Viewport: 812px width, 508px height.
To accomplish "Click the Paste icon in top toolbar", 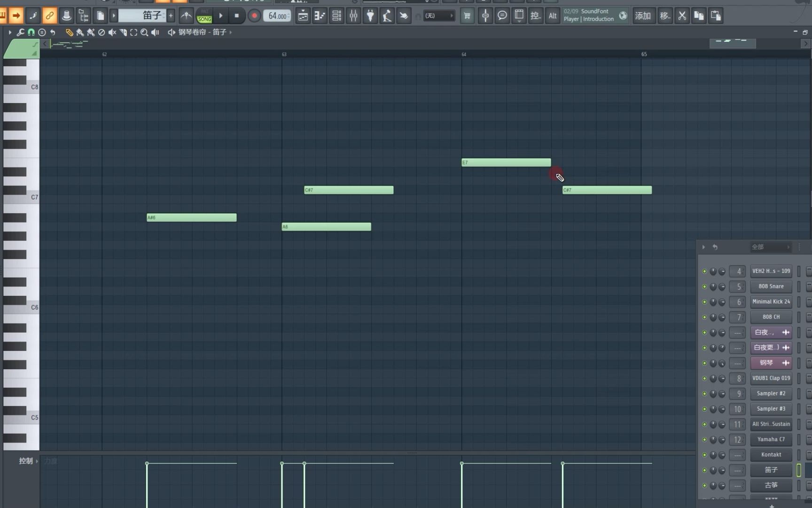I will coord(716,16).
